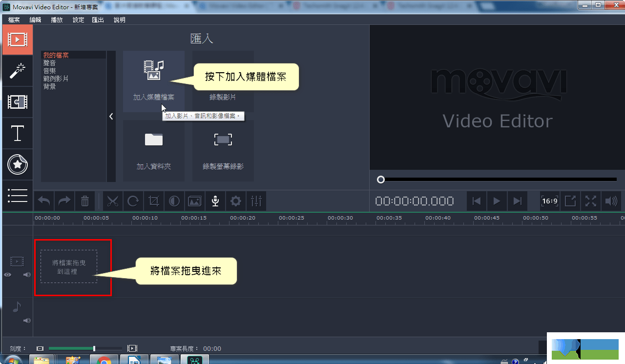Open the 檔案 menu

click(x=14, y=20)
